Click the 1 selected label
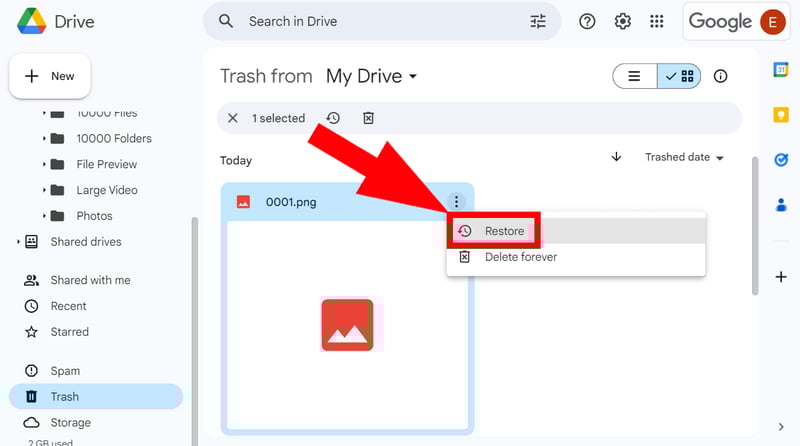This screenshot has height=446, width=800. (x=278, y=118)
